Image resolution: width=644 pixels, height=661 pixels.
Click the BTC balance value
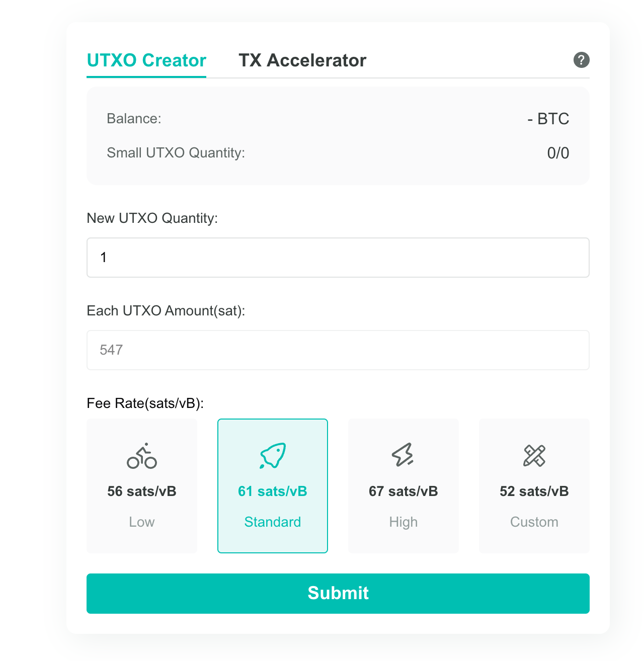pos(548,119)
